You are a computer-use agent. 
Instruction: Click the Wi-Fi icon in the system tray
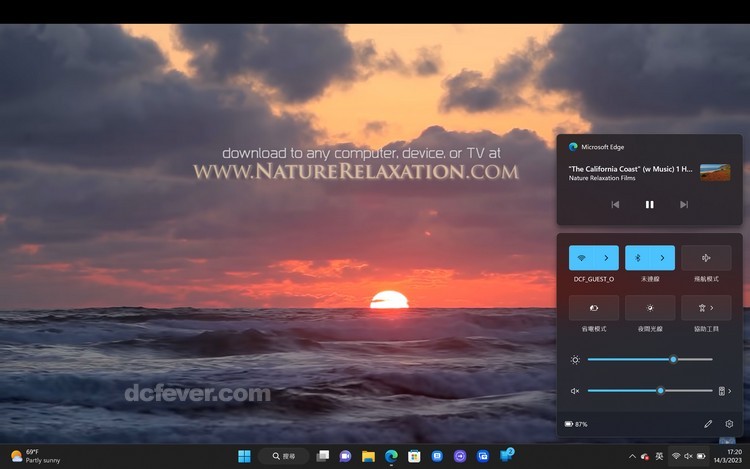676,456
